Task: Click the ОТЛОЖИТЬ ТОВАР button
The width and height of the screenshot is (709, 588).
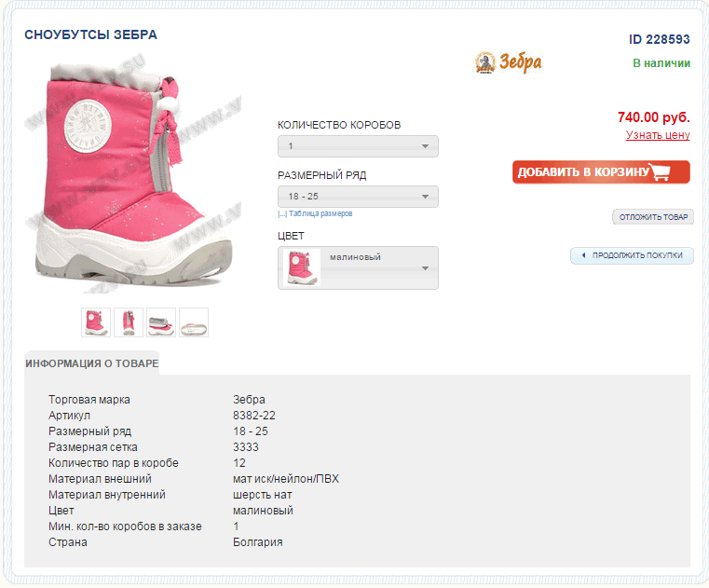Action: pyautogui.click(x=653, y=217)
